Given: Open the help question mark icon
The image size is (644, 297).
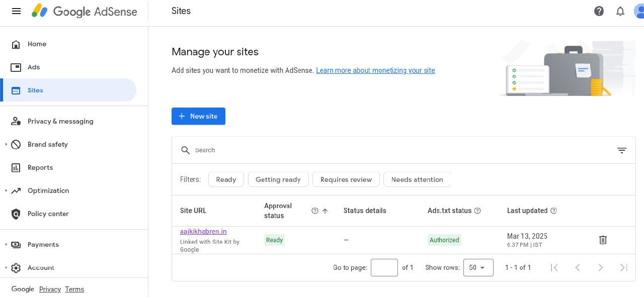Looking at the screenshot, I should [x=599, y=11].
